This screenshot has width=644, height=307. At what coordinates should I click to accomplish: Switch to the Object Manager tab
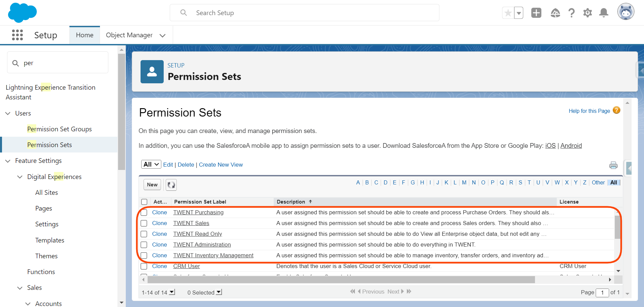pos(129,35)
